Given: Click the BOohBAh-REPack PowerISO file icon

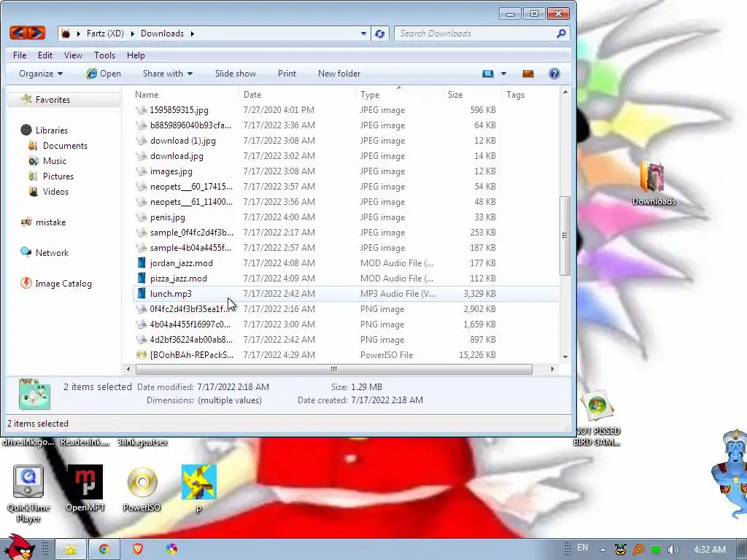Looking at the screenshot, I should [142, 355].
